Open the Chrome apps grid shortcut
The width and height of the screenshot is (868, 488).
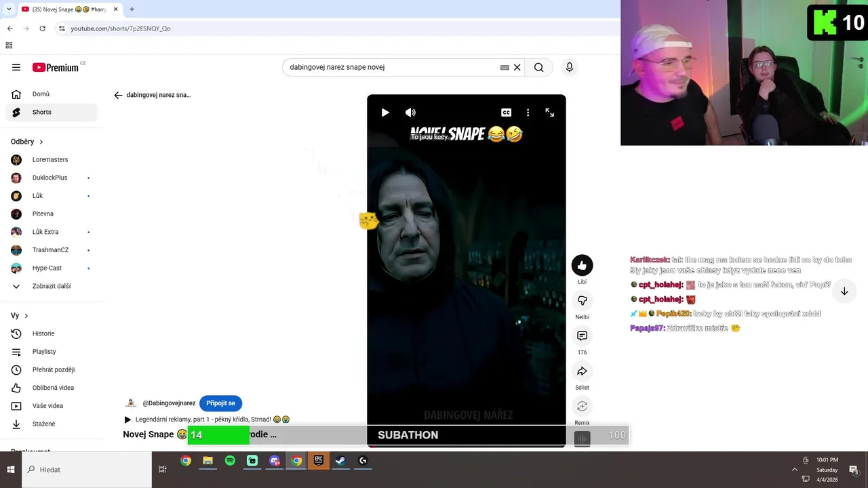[9, 45]
